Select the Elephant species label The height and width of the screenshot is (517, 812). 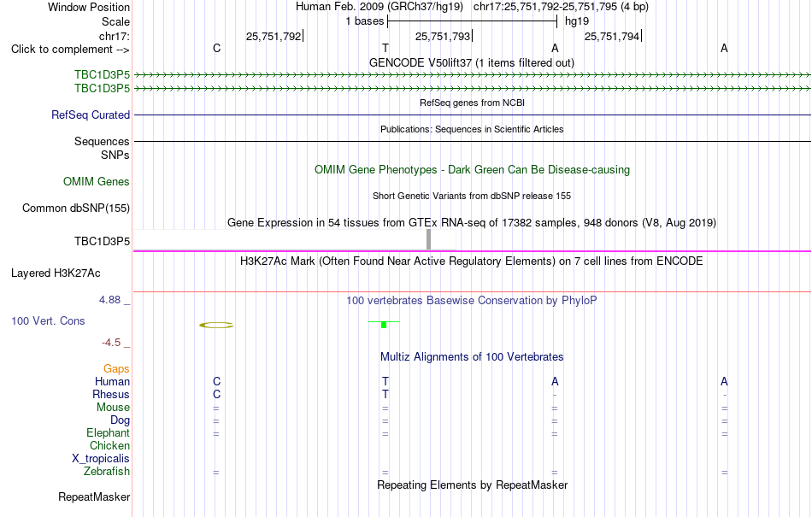[108, 432]
